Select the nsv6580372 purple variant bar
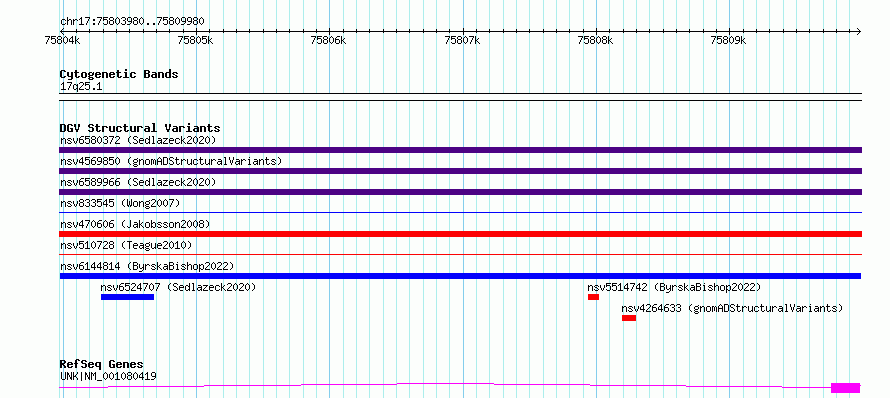890x398 pixels. point(460,150)
